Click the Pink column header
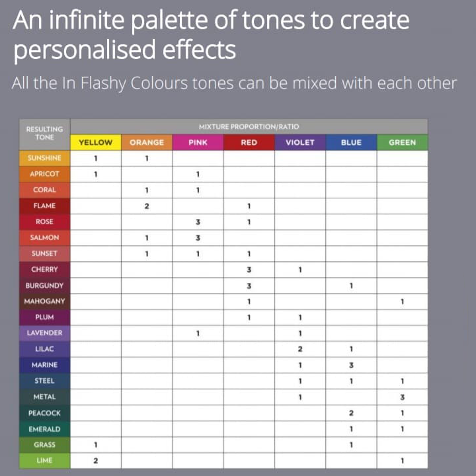 click(198, 142)
